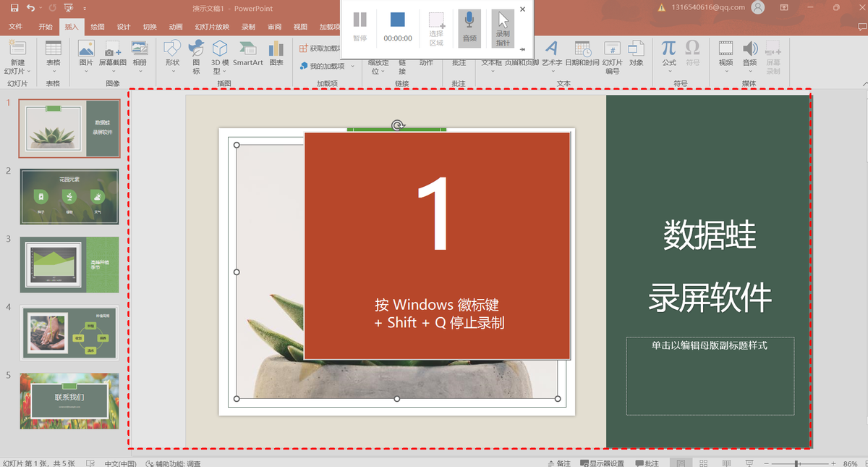Click Get Add-ins (获取加载项) button
Screen dimensions: 868x467
point(319,49)
